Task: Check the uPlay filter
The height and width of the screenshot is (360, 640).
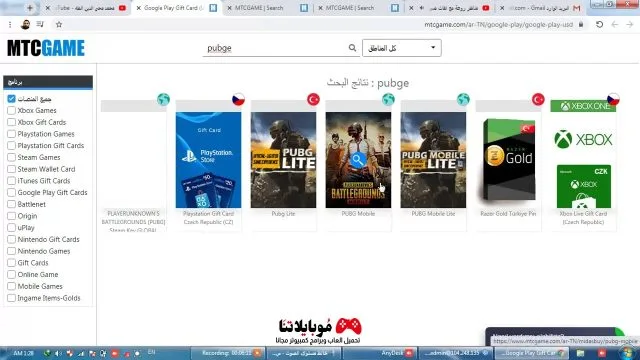Action: [11, 228]
